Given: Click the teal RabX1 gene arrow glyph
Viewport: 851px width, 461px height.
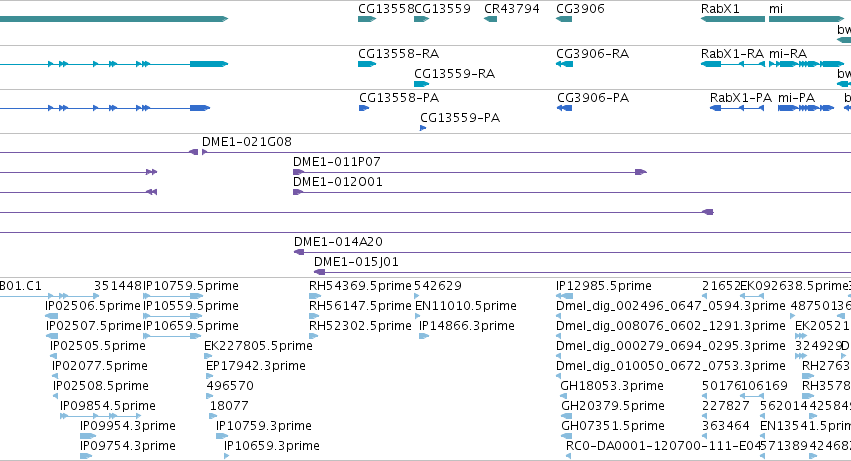Looking at the screenshot, I should point(733,19).
